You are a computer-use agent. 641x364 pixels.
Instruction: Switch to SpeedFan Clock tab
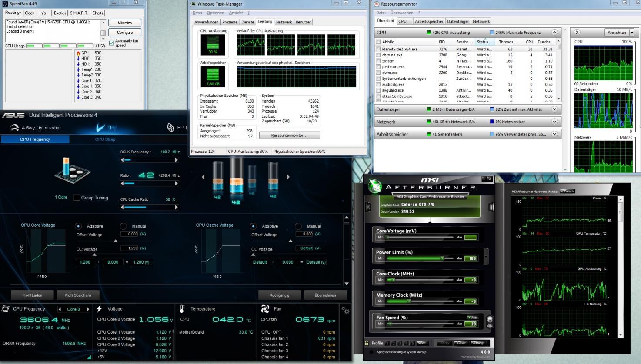coord(30,13)
